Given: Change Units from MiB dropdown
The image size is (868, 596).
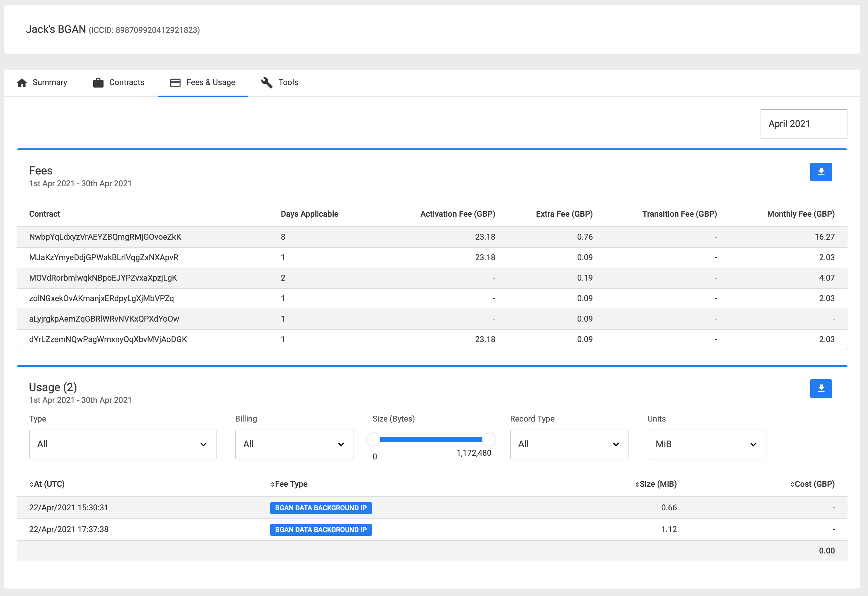Looking at the screenshot, I should click(x=706, y=444).
